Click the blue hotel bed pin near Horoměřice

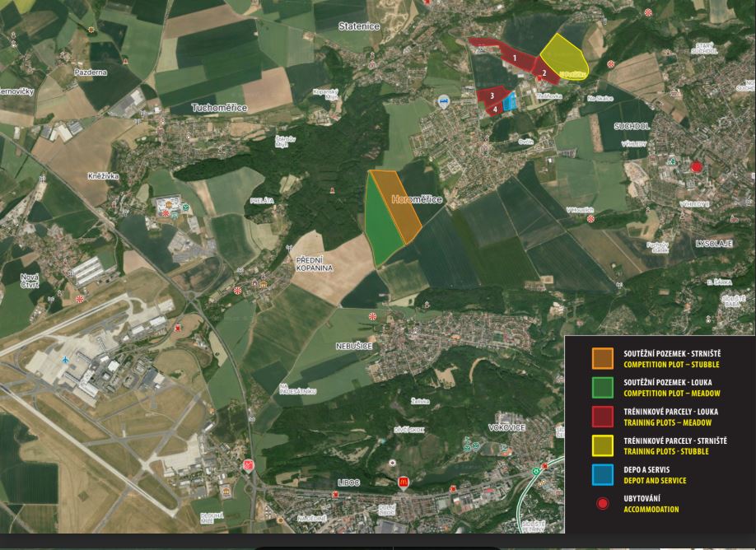coord(443,102)
